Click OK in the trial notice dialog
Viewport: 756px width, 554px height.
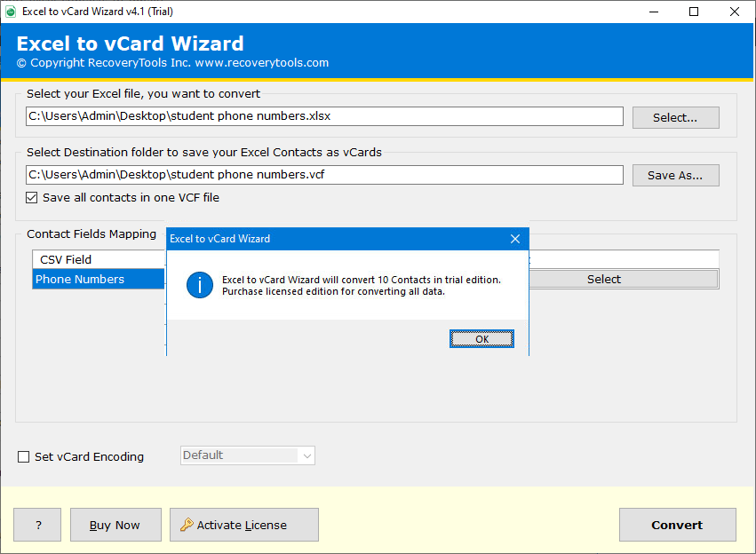click(481, 338)
